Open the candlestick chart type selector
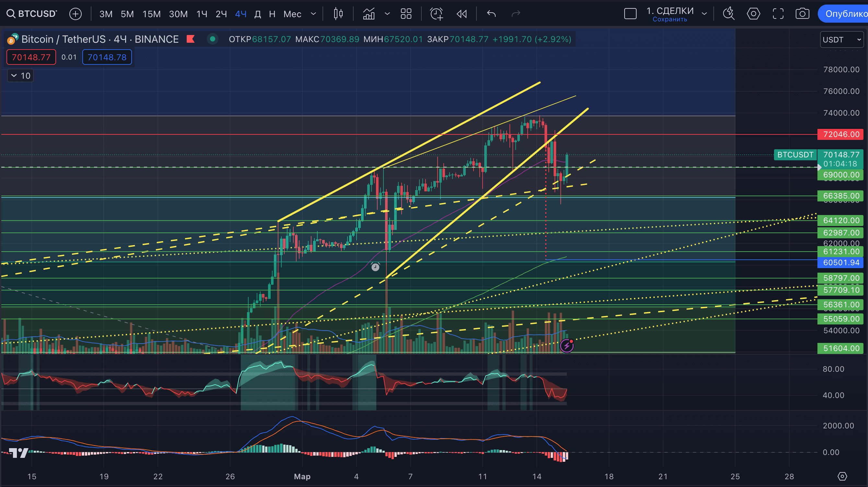Screen dimensions: 868x487 [338, 14]
